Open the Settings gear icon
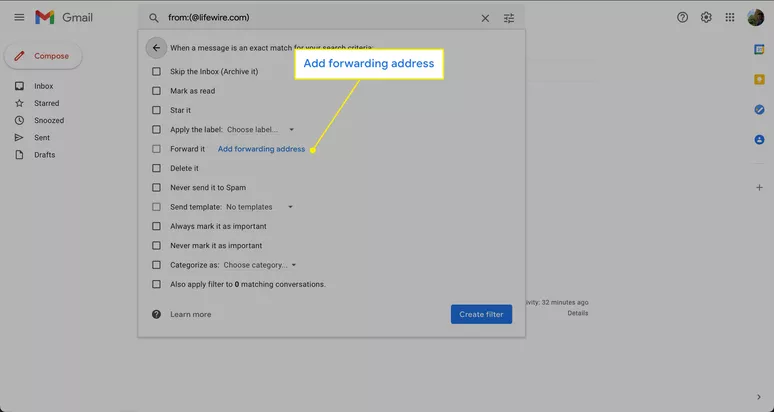The height and width of the screenshot is (412, 774). point(706,17)
